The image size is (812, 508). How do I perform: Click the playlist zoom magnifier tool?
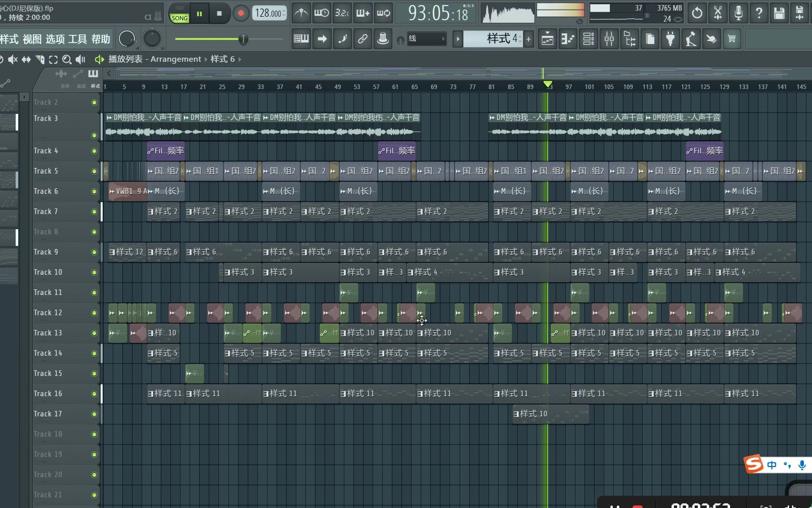66,60
